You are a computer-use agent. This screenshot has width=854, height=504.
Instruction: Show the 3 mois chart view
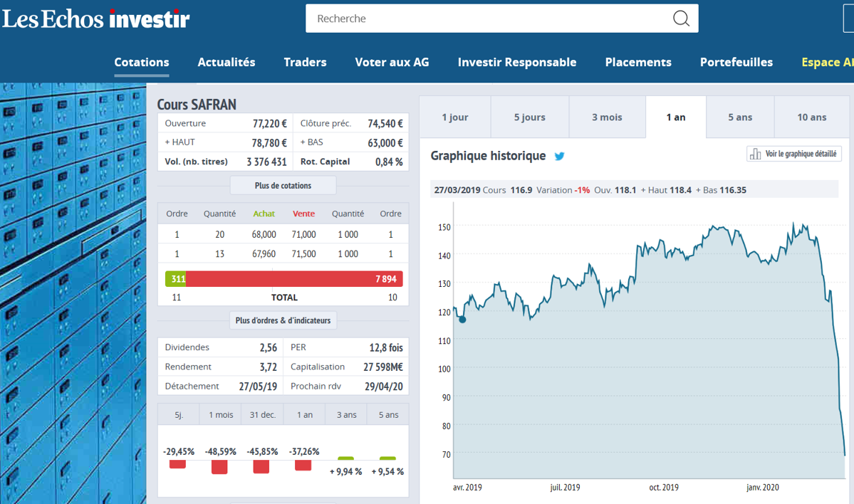click(607, 117)
